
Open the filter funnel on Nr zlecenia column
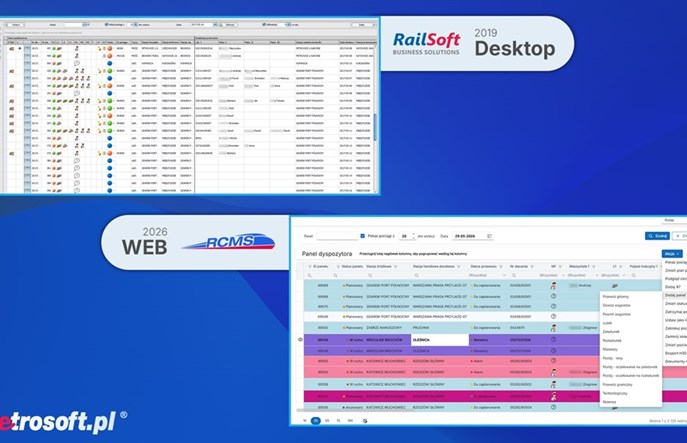click(532, 266)
